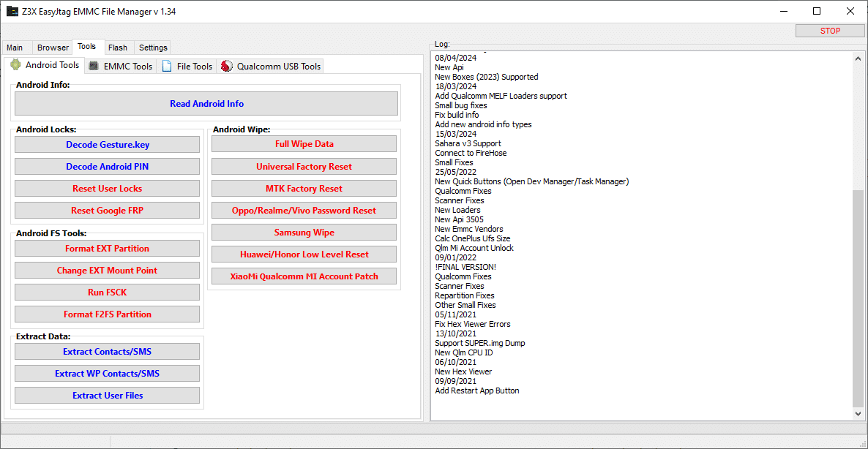Click Samsung Wipe button
This screenshot has width=868, height=449.
(x=304, y=233)
